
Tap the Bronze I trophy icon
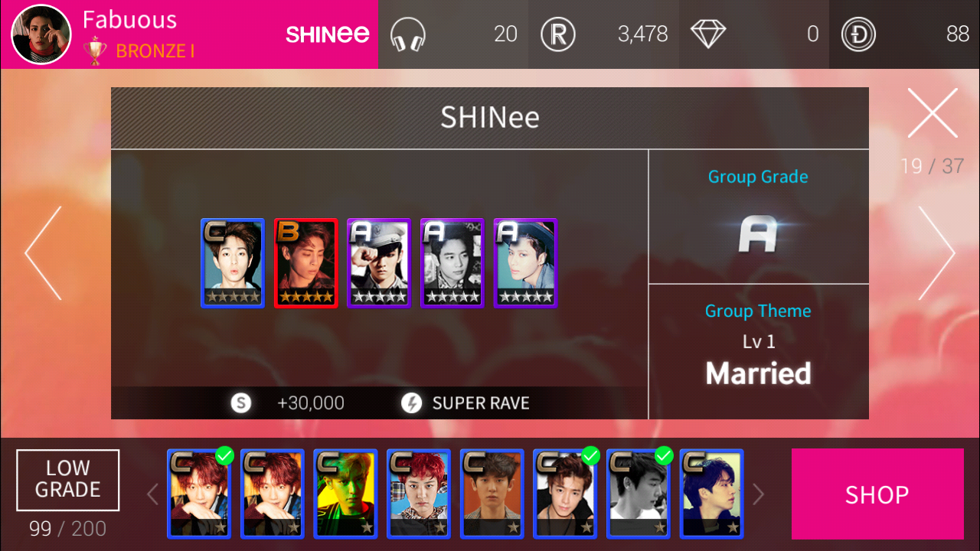pyautogui.click(x=96, y=51)
